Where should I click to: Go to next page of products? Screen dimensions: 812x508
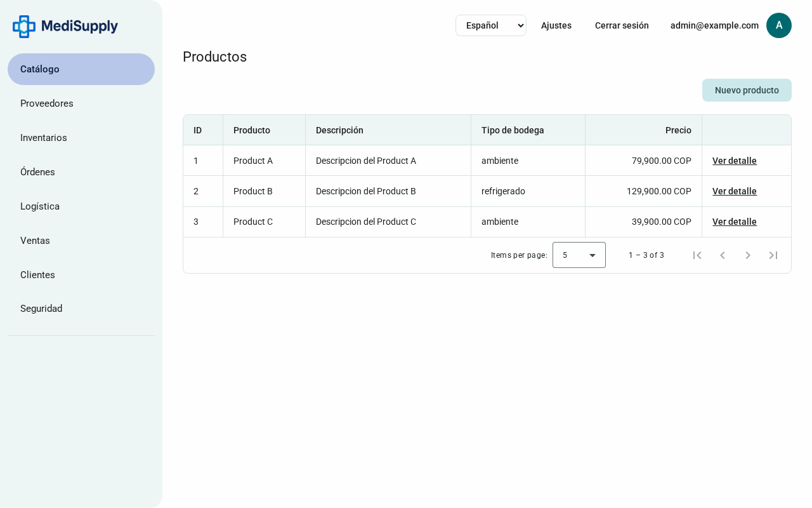coord(748,255)
